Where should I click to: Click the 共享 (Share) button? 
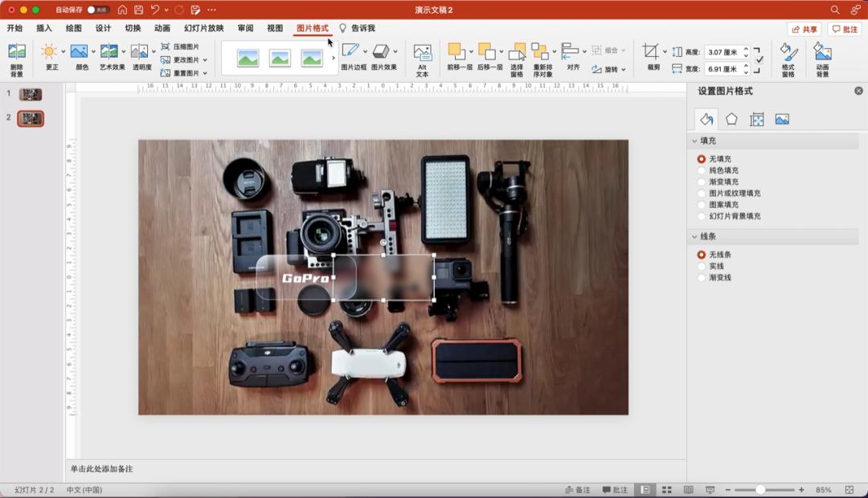click(804, 29)
